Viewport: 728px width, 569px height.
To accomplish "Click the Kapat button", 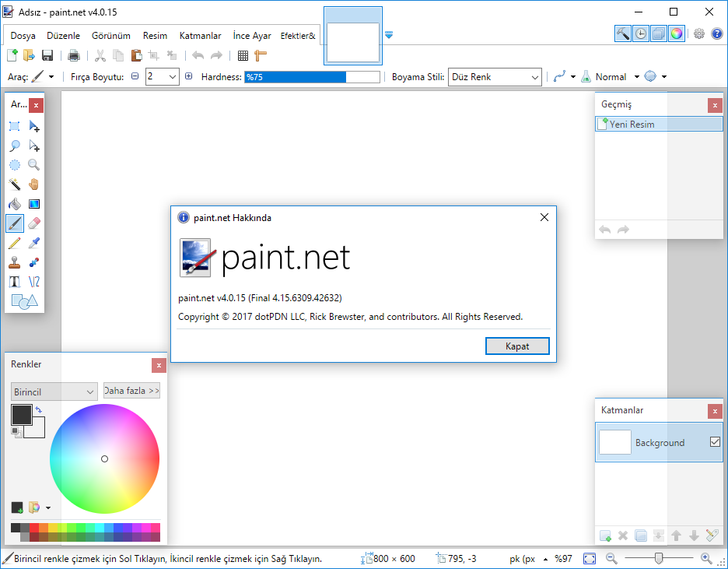I will coord(517,346).
